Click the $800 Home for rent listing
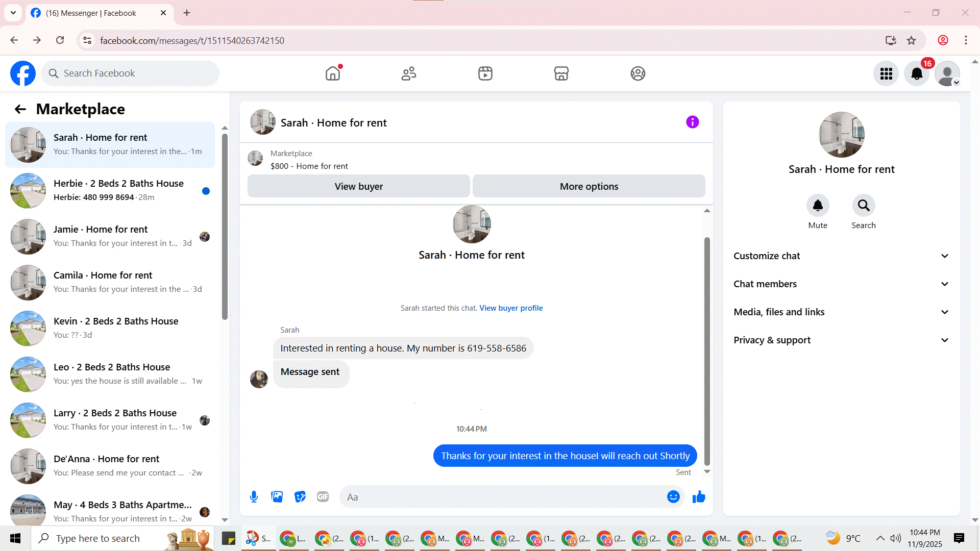 [x=309, y=166]
